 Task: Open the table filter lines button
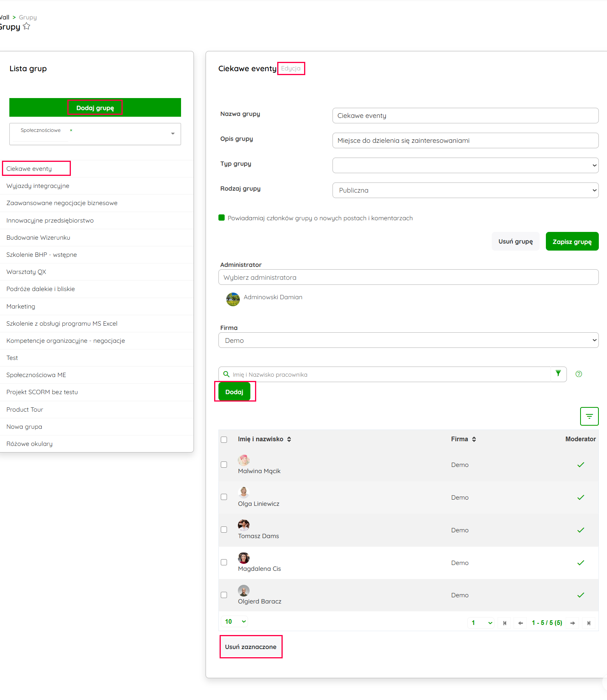point(589,416)
